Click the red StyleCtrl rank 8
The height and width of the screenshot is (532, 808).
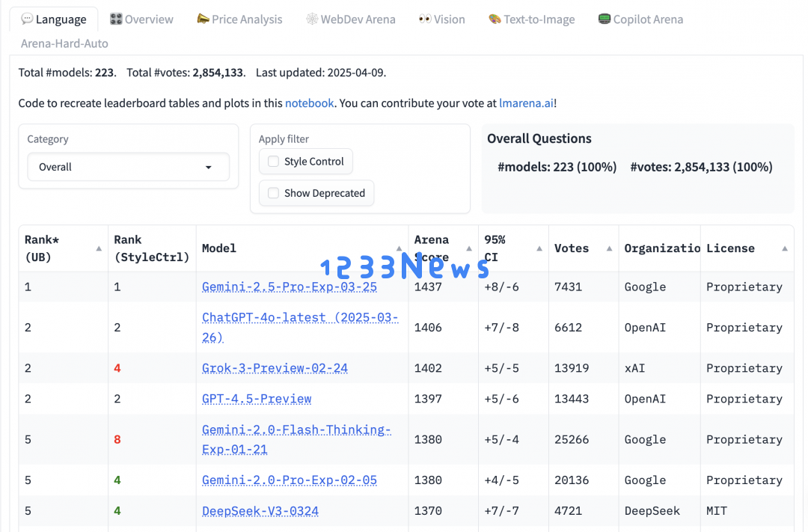[x=117, y=439]
